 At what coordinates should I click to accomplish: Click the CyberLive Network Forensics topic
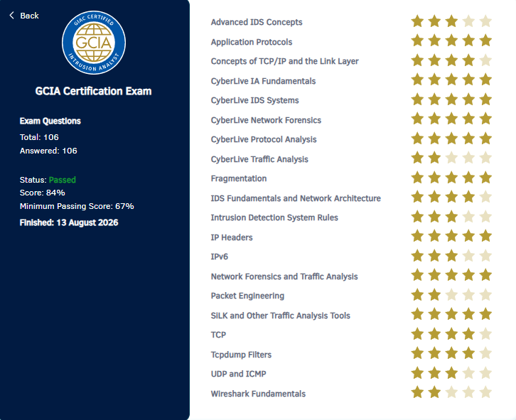pyautogui.click(x=266, y=120)
